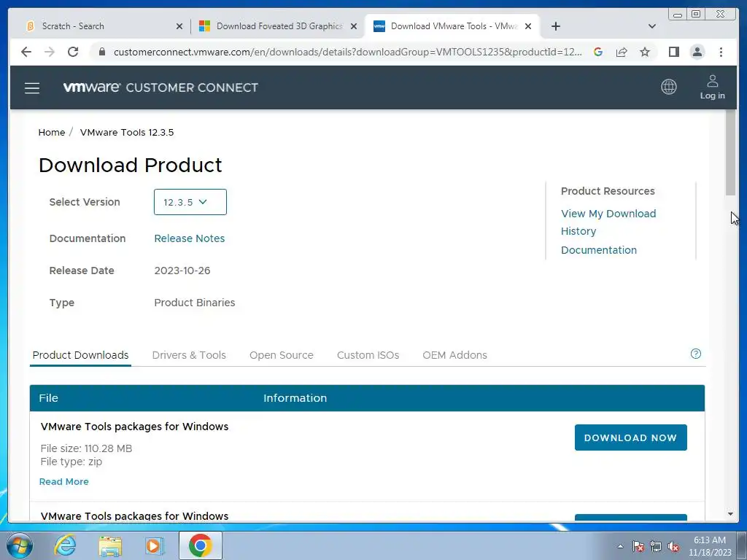Go back to the previous page
The image size is (747, 560).
[26, 52]
